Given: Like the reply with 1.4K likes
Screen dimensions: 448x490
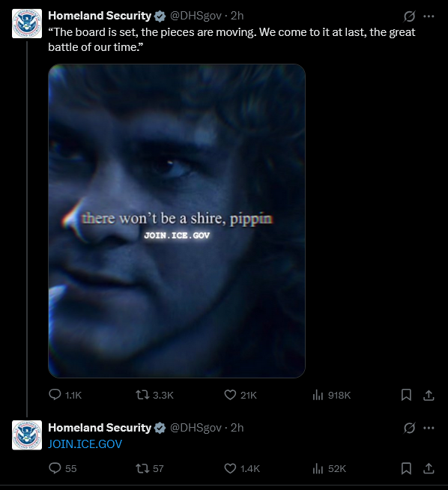Looking at the screenshot, I should 242,468.
